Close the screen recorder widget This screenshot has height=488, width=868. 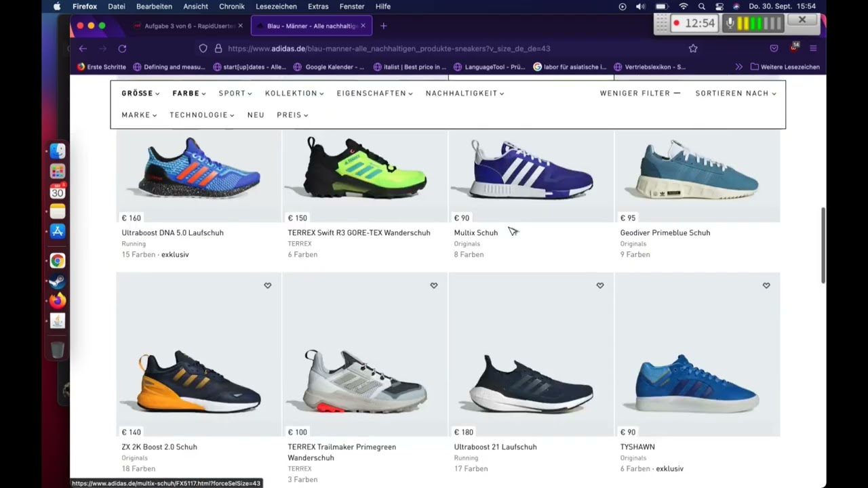(802, 20)
